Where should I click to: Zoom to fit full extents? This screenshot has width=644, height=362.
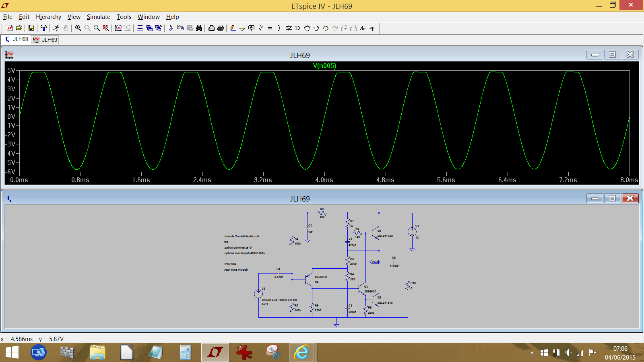(106, 28)
